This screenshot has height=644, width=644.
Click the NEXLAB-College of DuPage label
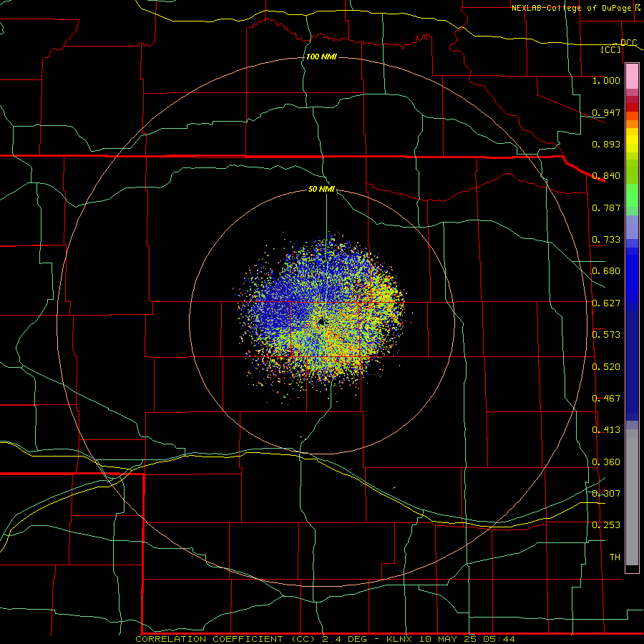tap(571, 8)
